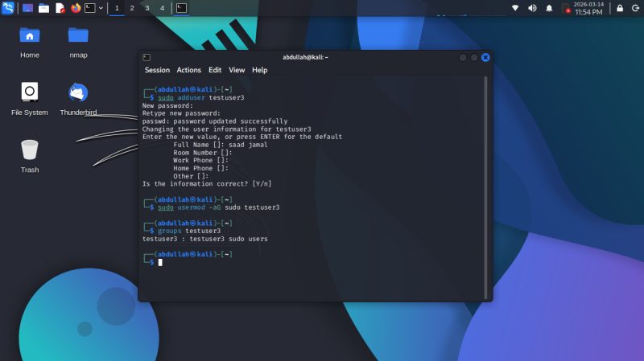644x361 pixels.
Task: Open the notifications bell icon
Action: pyautogui.click(x=549, y=8)
